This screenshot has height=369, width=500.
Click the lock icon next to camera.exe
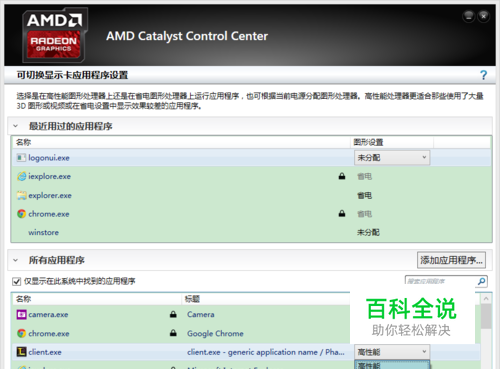[x=173, y=314]
